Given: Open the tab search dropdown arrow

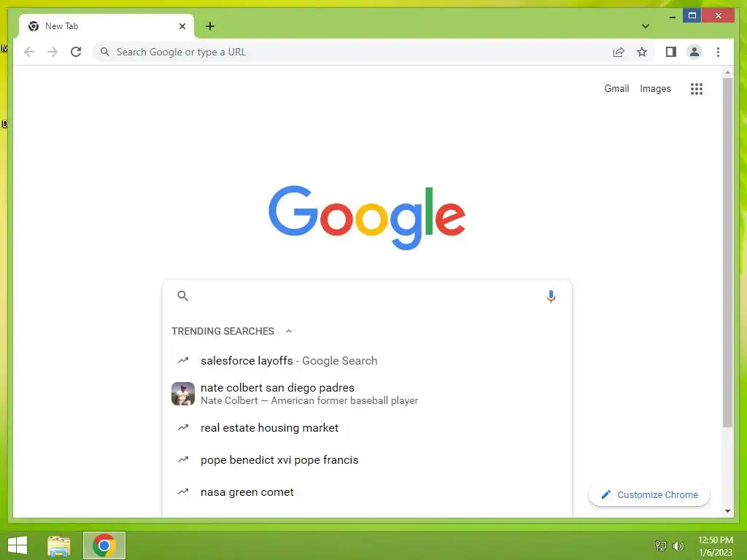Looking at the screenshot, I should coord(645,26).
